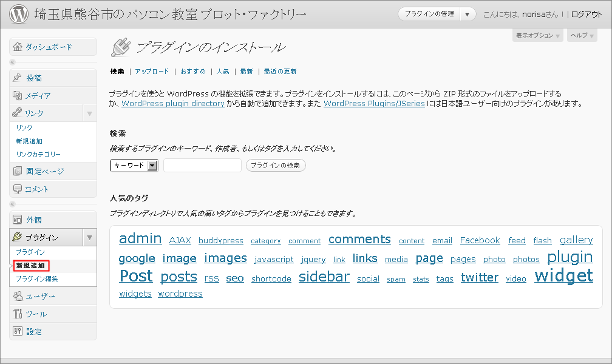This screenshot has width=612, height=364.
Task: Click the javascript tag link
Action: (274, 260)
